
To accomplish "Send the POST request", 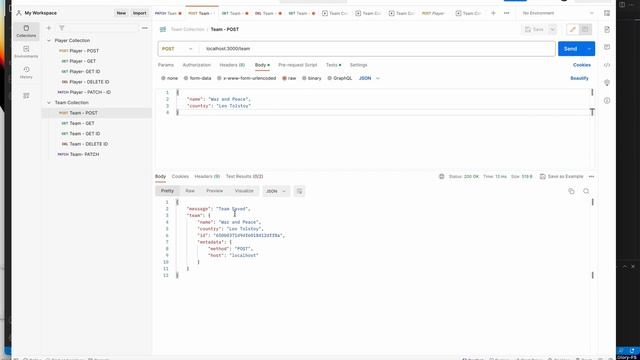I will [571, 49].
